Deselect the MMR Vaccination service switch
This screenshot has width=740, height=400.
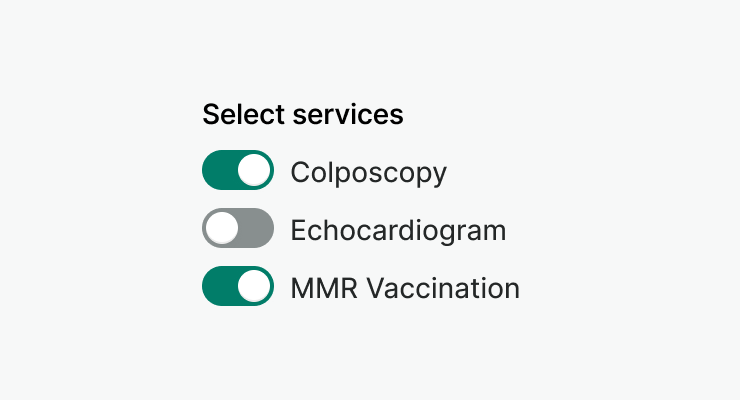click(238, 287)
